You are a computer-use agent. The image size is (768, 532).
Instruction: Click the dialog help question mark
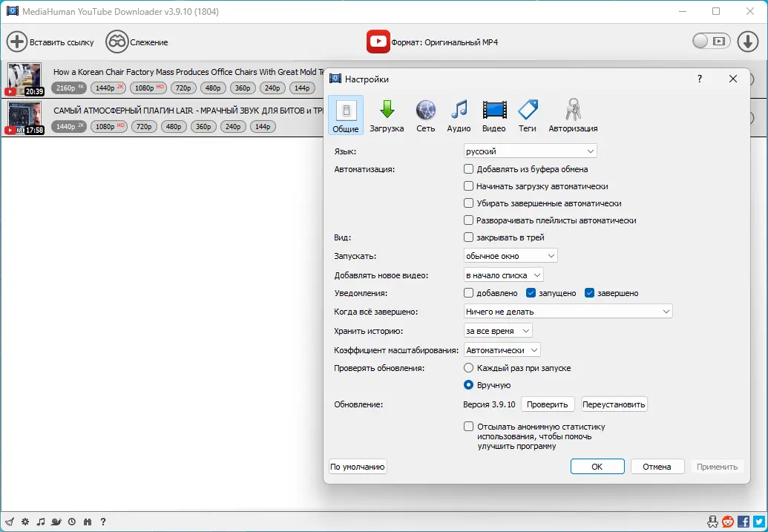[x=700, y=79]
